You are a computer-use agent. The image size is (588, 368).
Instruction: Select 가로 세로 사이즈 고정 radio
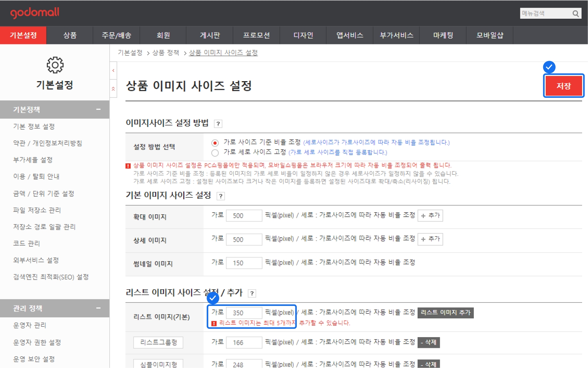point(215,153)
